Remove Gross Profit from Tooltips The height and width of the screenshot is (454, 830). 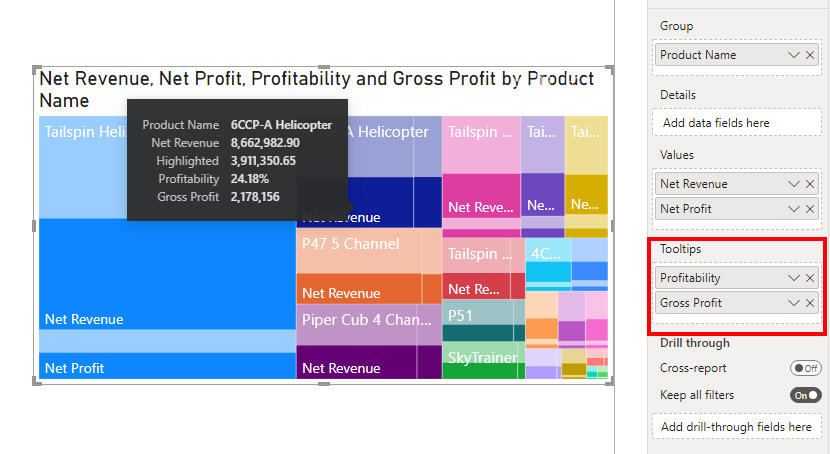[810, 303]
